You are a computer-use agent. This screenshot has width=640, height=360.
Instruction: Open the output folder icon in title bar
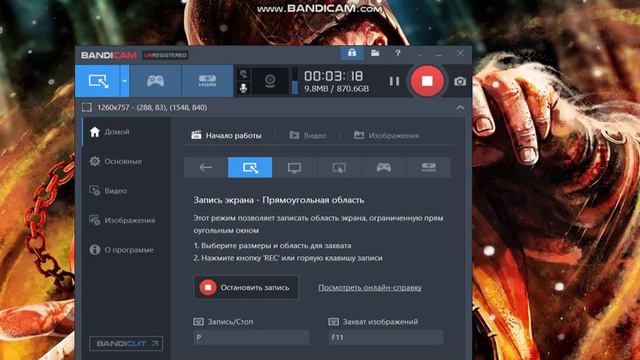click(375, 53)
